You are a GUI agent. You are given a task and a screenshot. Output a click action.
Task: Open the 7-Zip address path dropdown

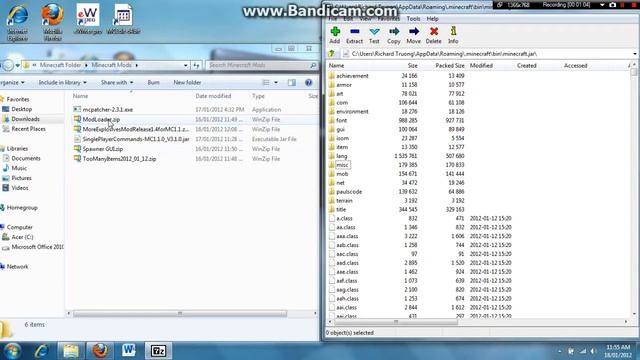[x=635, y=54]
